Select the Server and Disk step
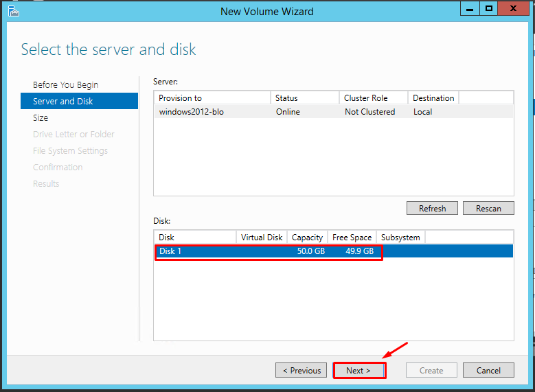Screen dimensions: 535x392 (x=79, y=101)
